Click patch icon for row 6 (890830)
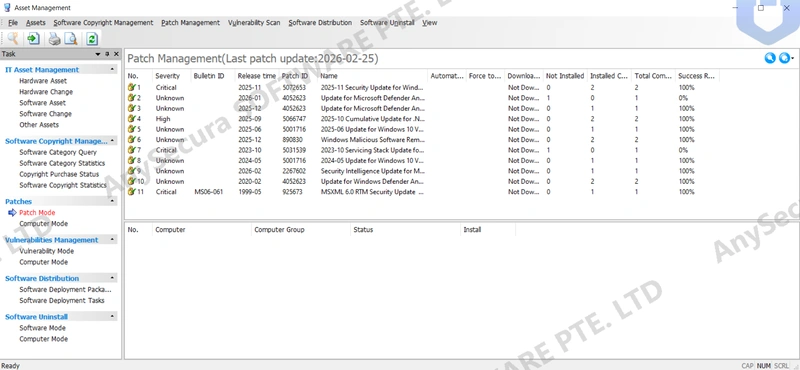 [132, 139]
